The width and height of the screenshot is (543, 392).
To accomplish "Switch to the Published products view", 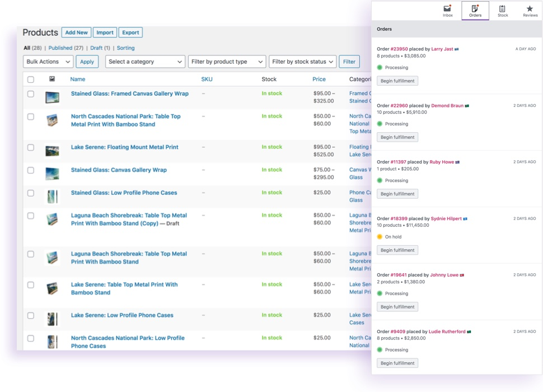I will pyautogui.click(x=60, y=48).
